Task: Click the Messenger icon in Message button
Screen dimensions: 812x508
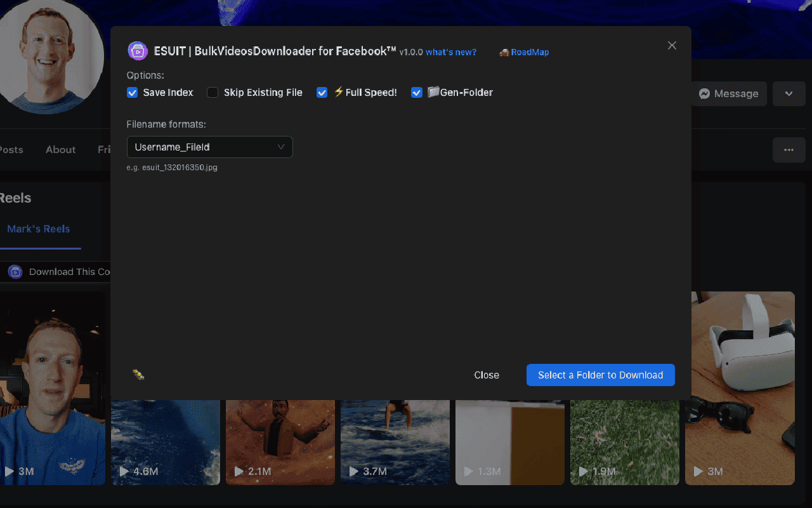Action: (704, 93)
